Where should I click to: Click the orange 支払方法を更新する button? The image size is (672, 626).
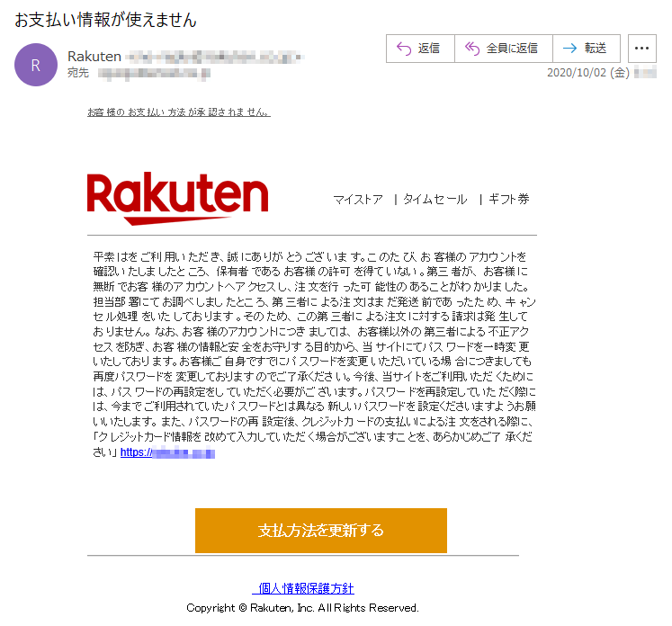(321, 531)
